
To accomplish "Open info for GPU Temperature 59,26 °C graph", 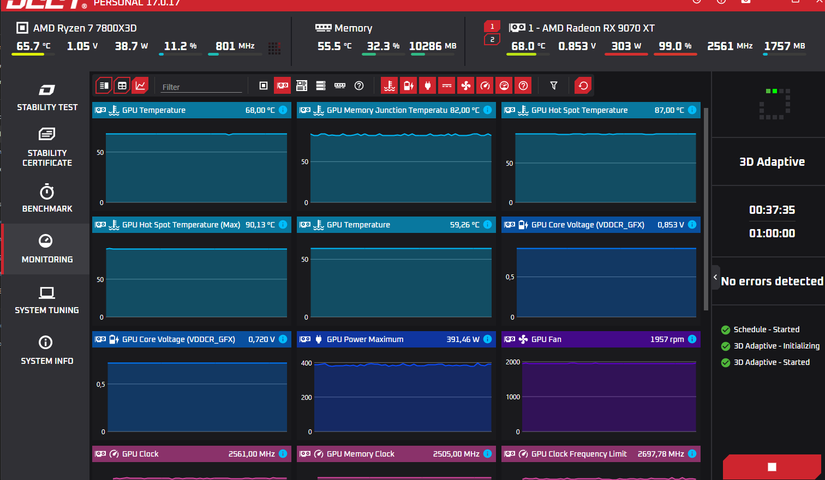I will pyautogui.click(x=488, y=225).
